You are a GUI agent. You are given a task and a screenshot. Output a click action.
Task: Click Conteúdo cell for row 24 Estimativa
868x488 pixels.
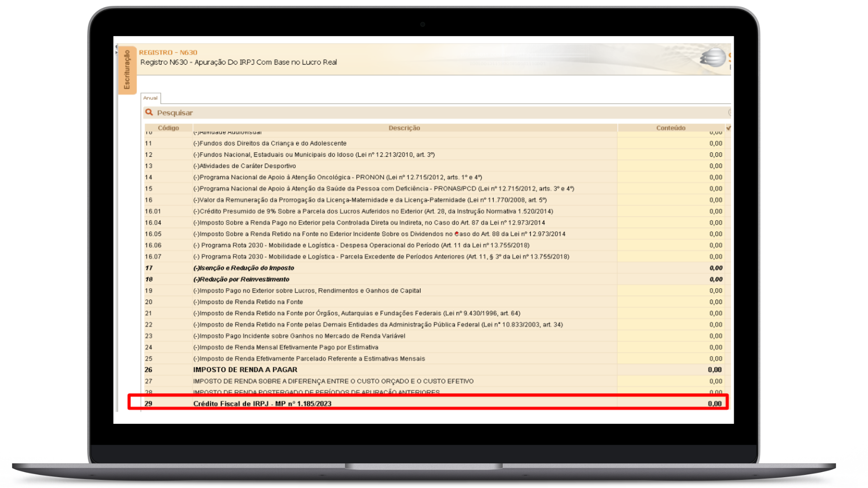(670, 347)
